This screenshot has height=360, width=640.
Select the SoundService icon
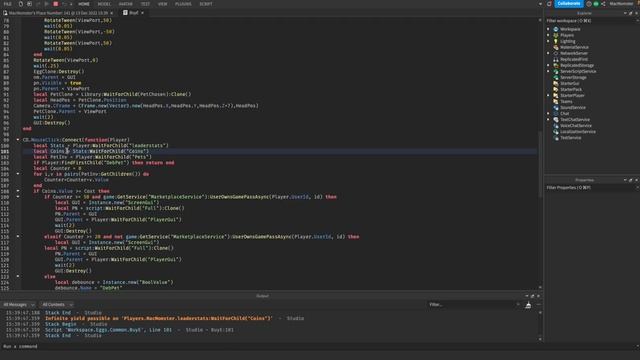(556, 108)
